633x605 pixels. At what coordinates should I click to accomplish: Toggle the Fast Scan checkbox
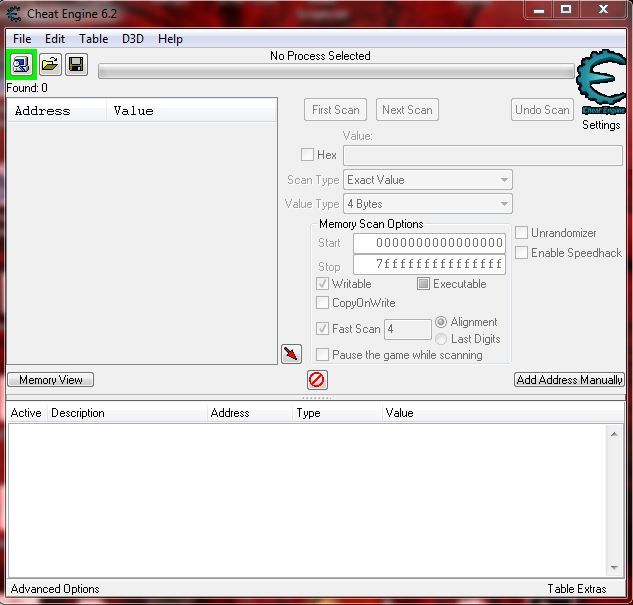pyautogui.click(x=322, y=329)
